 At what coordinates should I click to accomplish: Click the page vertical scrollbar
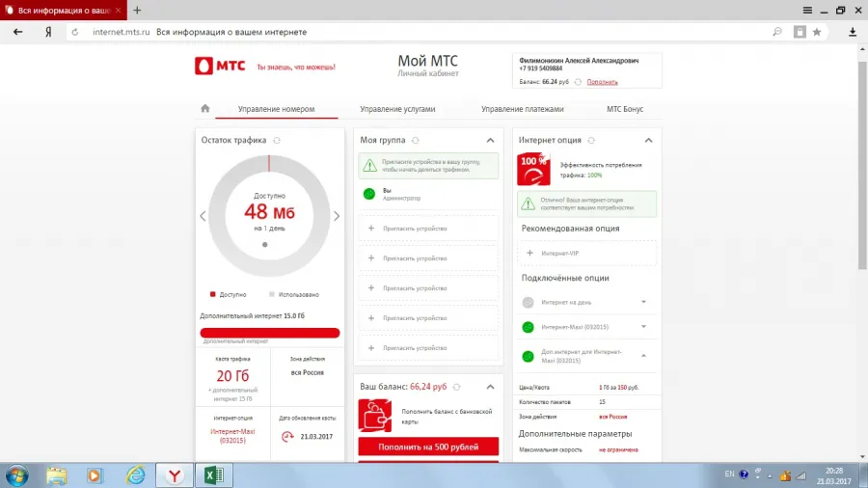862,166
